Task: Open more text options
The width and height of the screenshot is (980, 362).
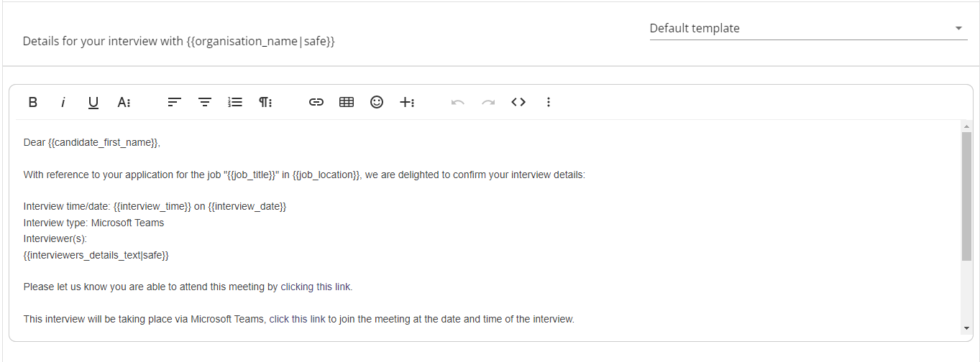Action: [124, 102]
